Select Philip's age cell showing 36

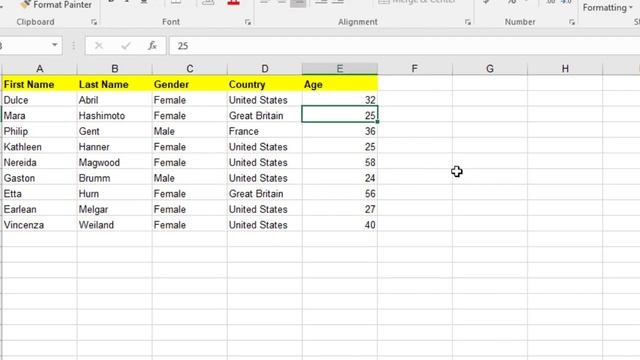coord(340,131)
